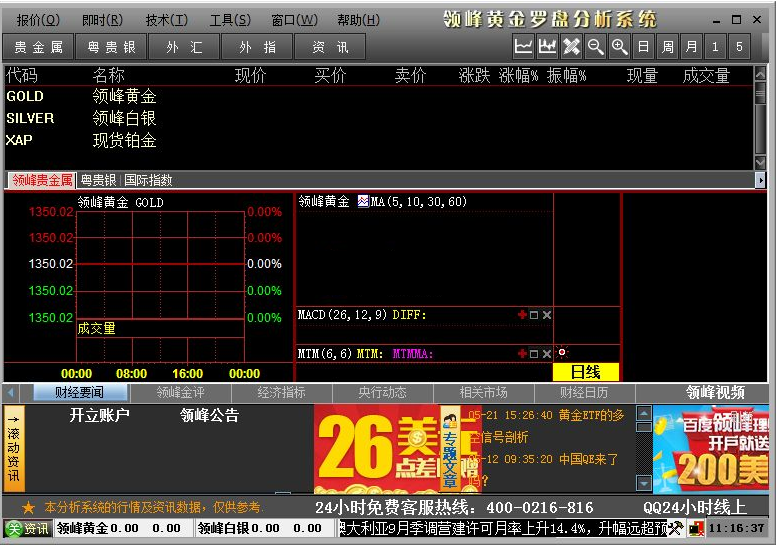The image size is (777, 545).
Task: Click the 资讯 category button
Action: pos(330,47)
